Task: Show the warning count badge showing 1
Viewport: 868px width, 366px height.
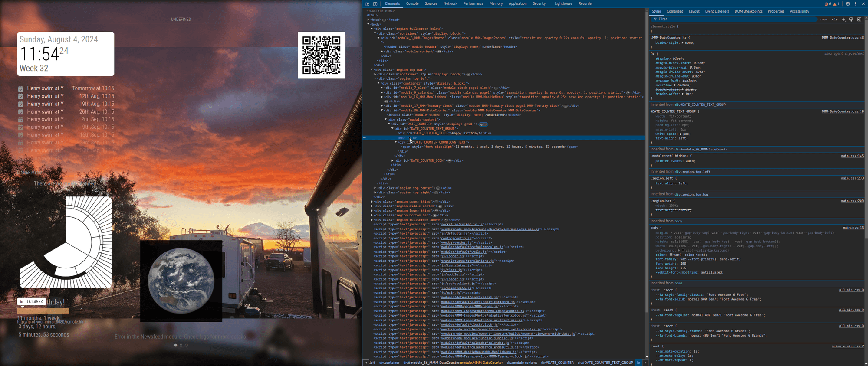Action: pyautogui.click(x=836, y=3)
